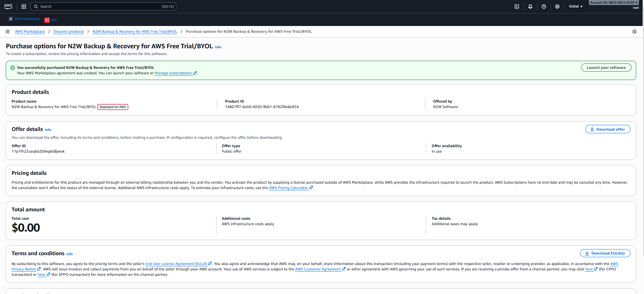The height and width of the screenshot is (294, 644).
Task: Click the IAM shortcut in favorites bar
Action: pos(51,20)
